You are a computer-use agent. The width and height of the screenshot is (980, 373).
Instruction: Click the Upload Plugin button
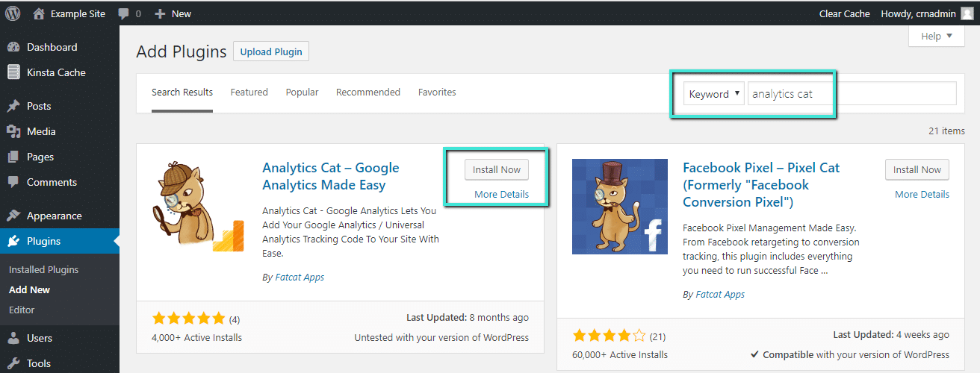point(271,51)
